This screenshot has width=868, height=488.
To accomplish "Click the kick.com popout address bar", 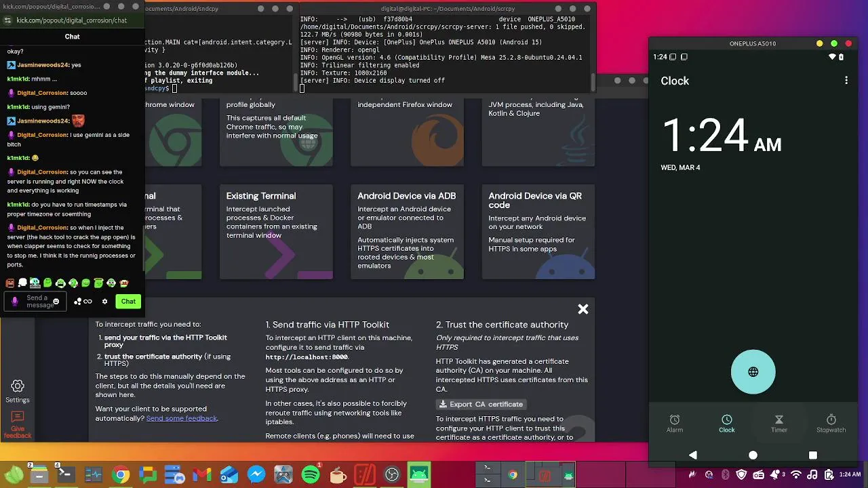I will point(71,20).
